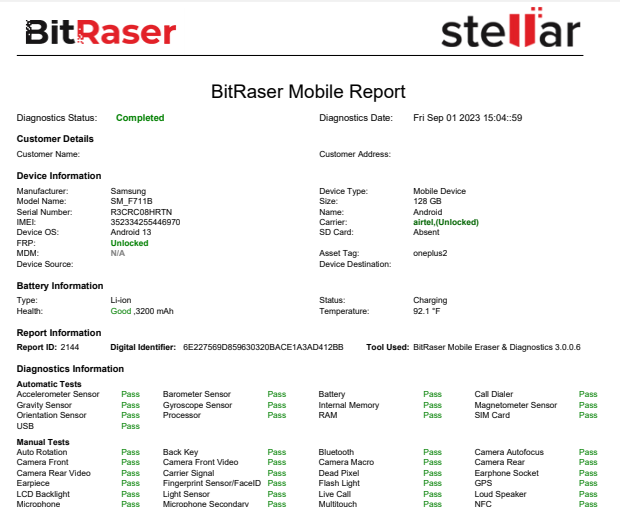Viewport: 620px width, 507px height.
Task: Select Report ID 2144
Action: [70, 347]
